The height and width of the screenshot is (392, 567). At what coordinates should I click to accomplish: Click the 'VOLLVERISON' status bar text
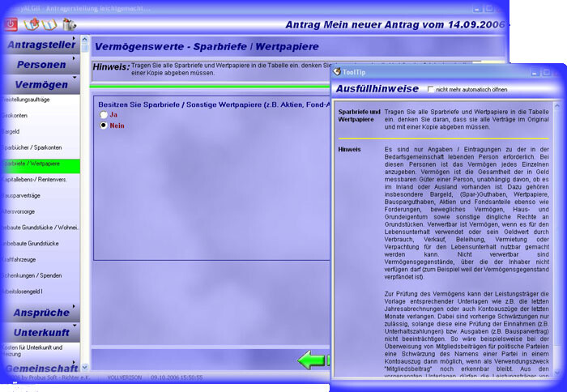click(x=125, y=377)
